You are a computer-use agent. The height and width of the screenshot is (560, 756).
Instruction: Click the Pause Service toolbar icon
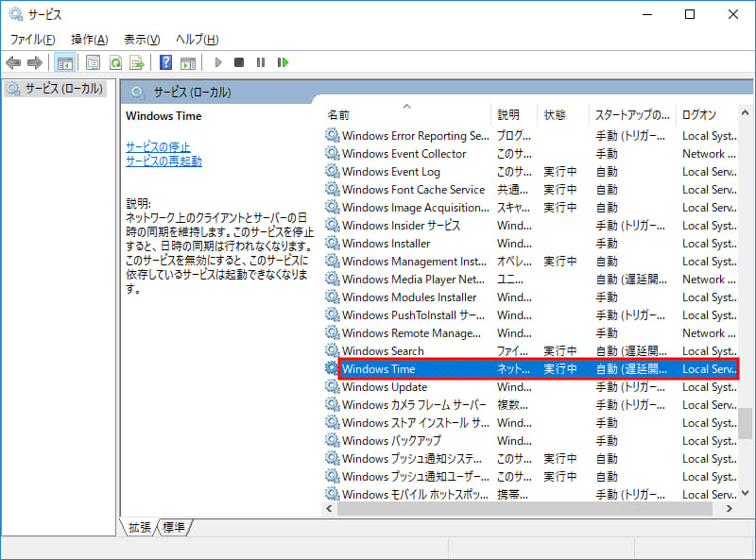(x=260, y=62)
